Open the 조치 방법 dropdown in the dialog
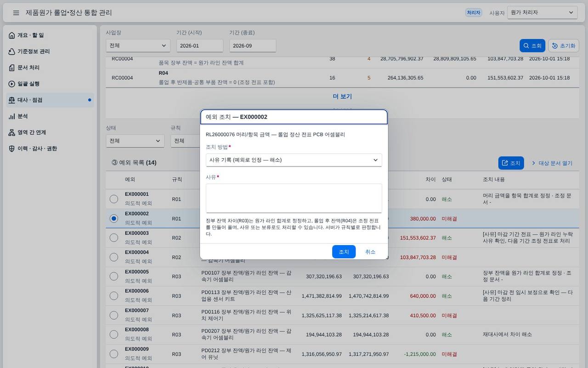Viewport: 588px width, 368px height. (294, 160)
